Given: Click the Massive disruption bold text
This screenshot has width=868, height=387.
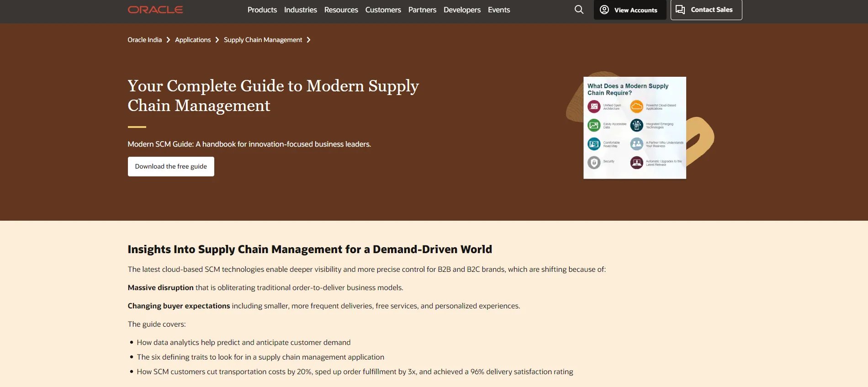Looking at the screenshot, I should point(161,287).
